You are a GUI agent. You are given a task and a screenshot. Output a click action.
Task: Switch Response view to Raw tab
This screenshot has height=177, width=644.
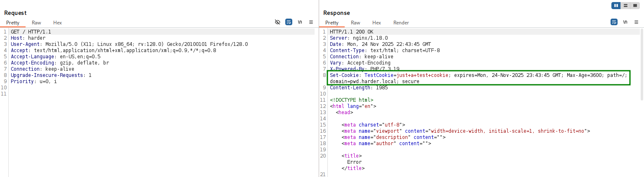pyautogui.click(x=355, y=23)
